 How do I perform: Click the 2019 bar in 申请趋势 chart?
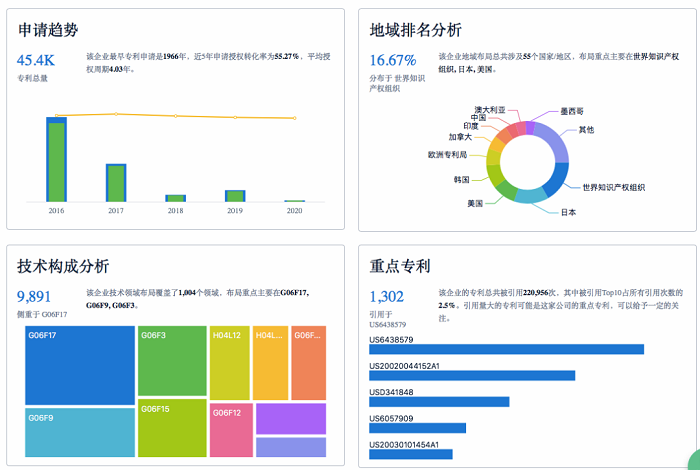pos(235,196)
